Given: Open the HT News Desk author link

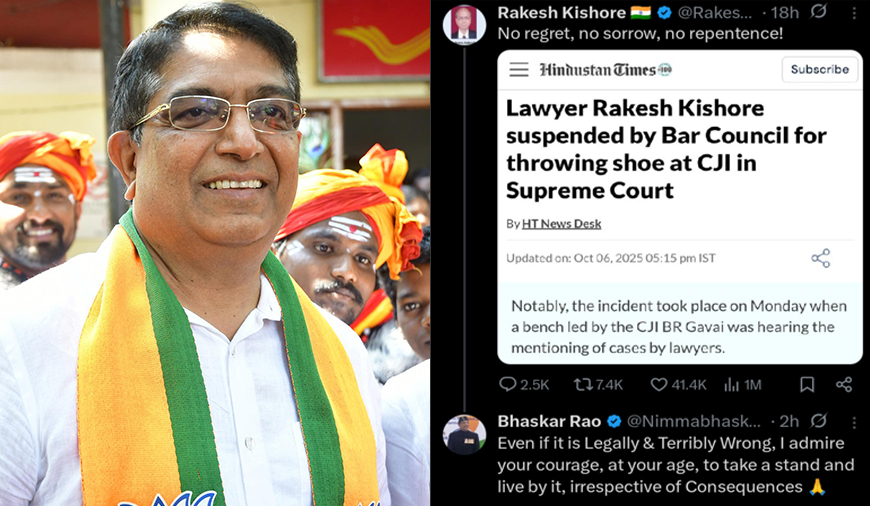Looking at the screenshot, I should coord(561,224).
